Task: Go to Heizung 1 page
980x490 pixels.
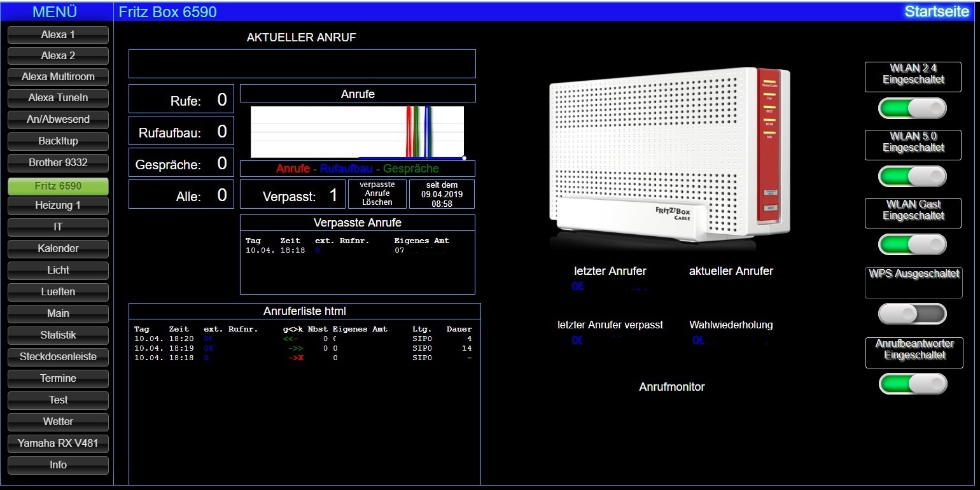Action: (x=58, y=206)
